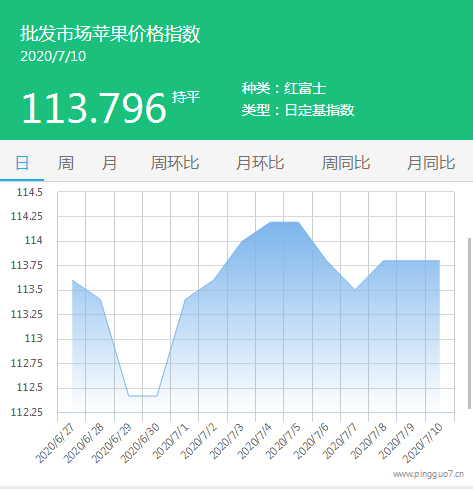This screenshot has width=473, height=489.
Task: Click the 类型：日定基指数 label
Action: pos(298,110)
